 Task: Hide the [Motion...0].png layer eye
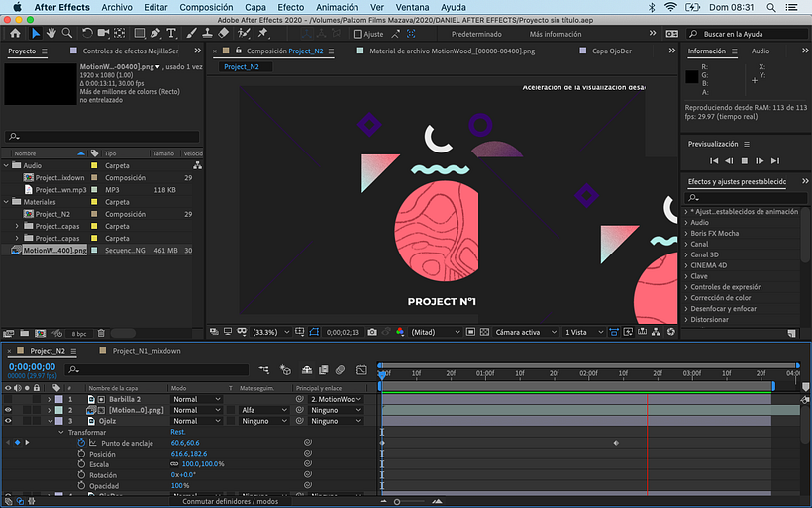coord(8,410)
